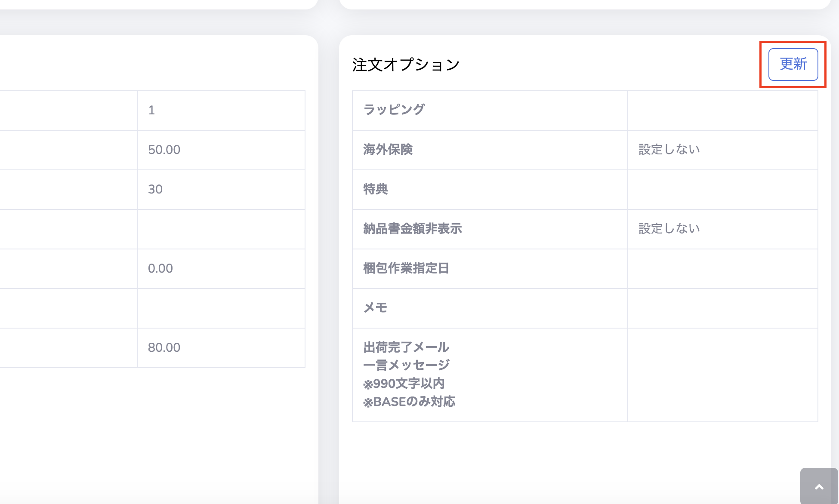Image resolution: width=839 pixels, height=504 pixels.
Task: Select 設定しない value for 海外保険
Action: click(x=669, y=149)
